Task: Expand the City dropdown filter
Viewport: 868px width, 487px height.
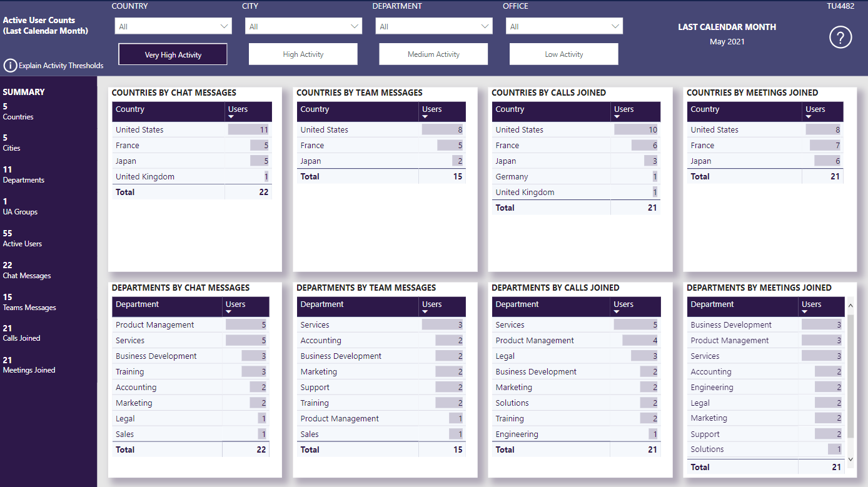Action: tap(304, 26)
